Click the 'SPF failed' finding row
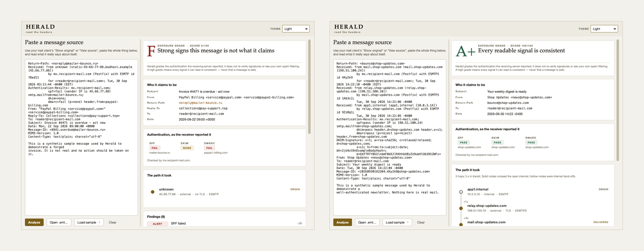Image resolution: width=644 pixels, height=251 pixels. click(224, 224)
